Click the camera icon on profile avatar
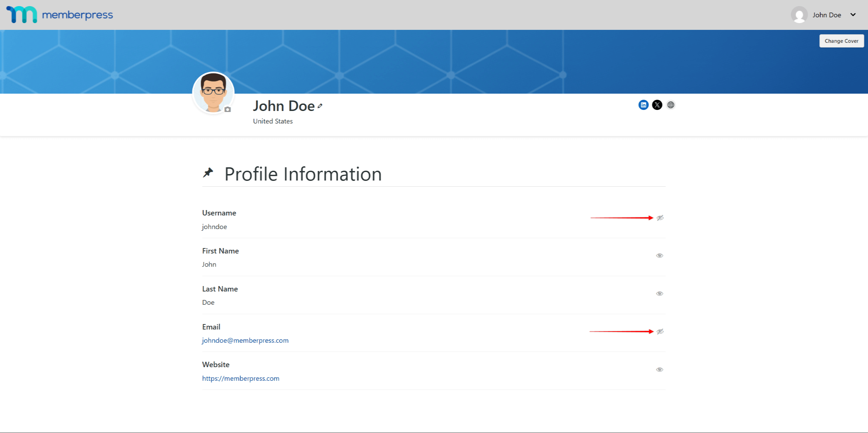 tap(228, 109)
